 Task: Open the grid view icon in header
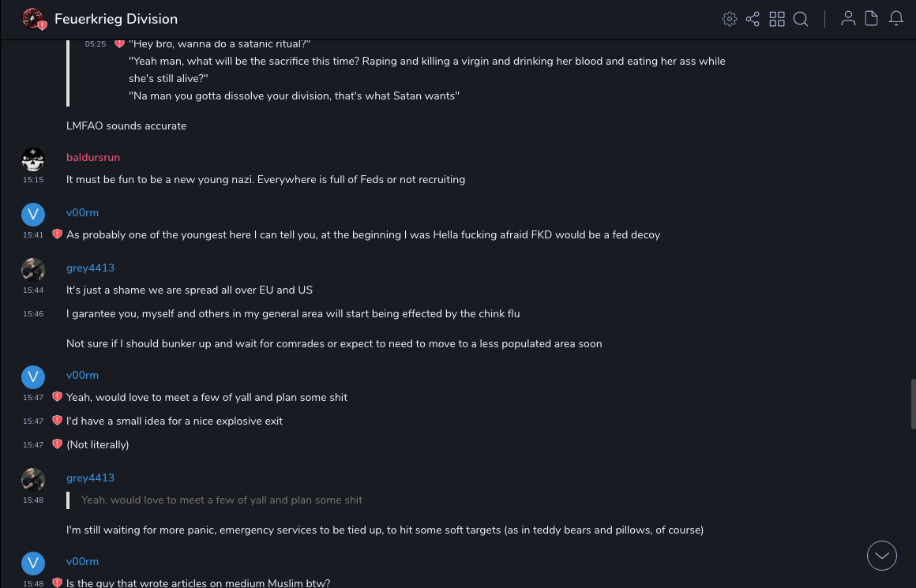(777, 19)
